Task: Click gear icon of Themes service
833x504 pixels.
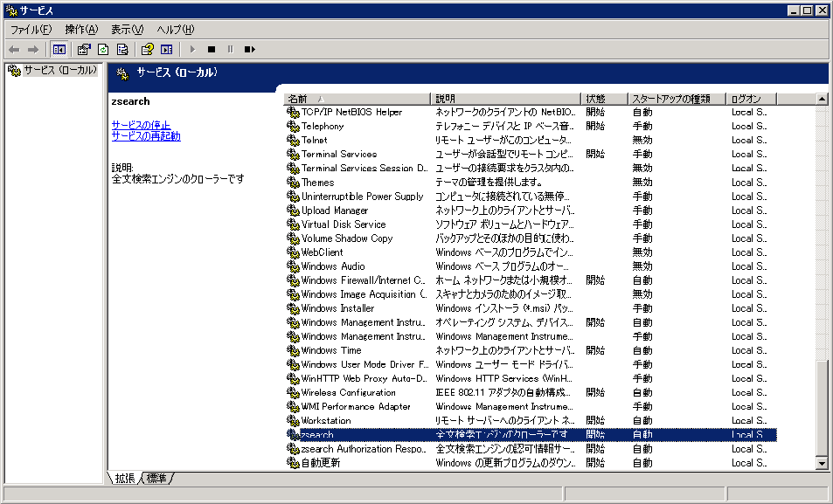Action: pos(293,183)
